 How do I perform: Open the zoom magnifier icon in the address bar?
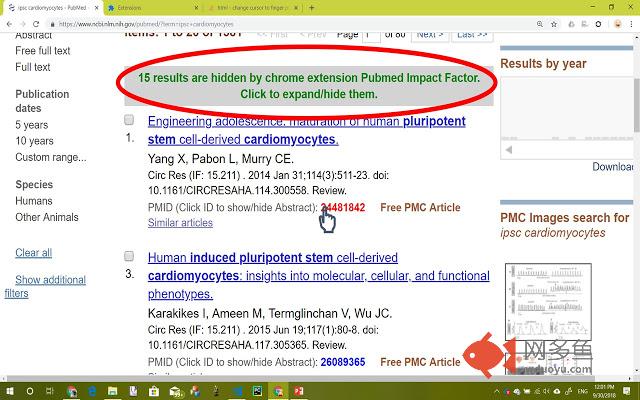[x=540, y=24]
